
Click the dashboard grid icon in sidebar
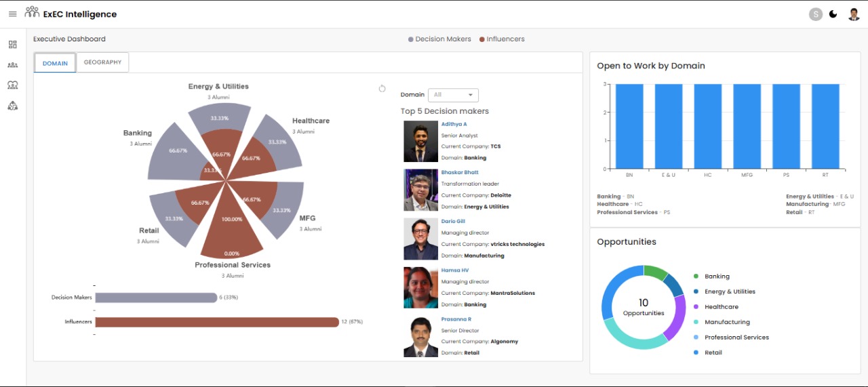(x=12, y=45)
